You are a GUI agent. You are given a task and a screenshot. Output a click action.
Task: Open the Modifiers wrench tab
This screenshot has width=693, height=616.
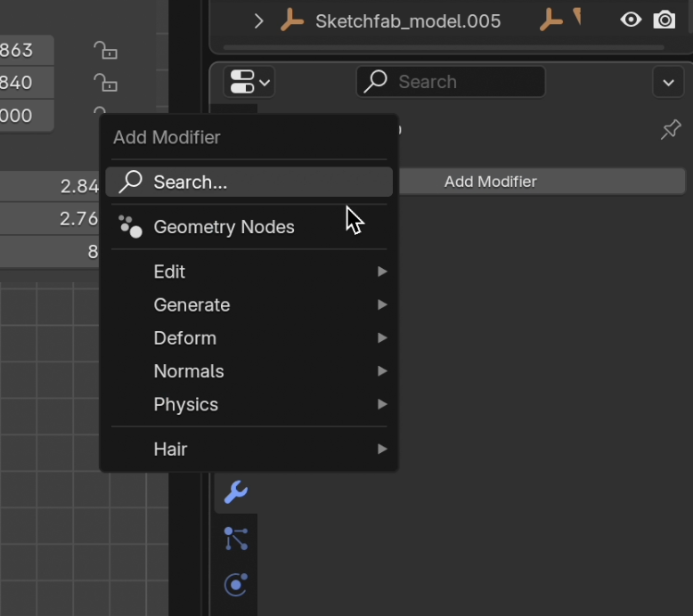point(236,491)
